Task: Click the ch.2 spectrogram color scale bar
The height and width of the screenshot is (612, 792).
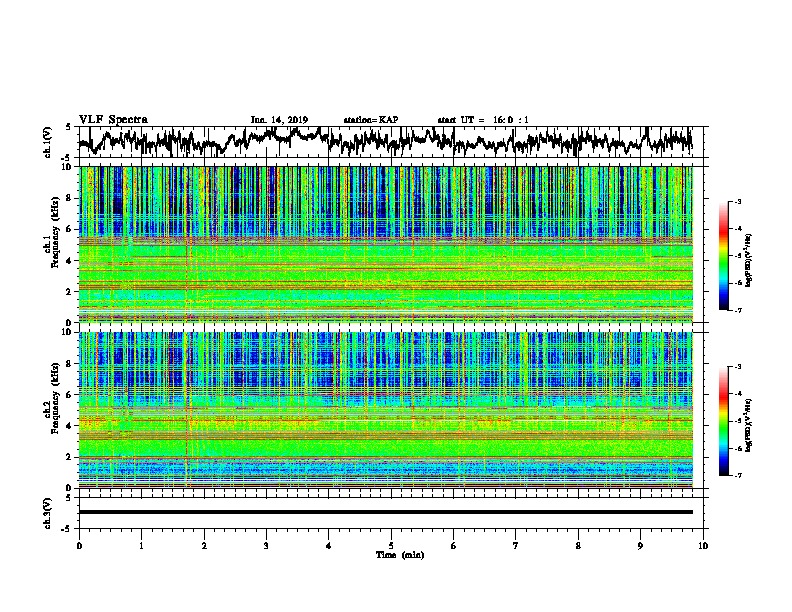Action: tap(723, 421)
